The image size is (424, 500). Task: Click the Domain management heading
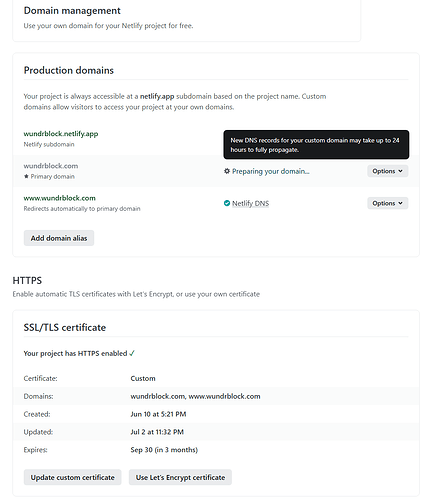pyautogui.click(x=72, y=10)
